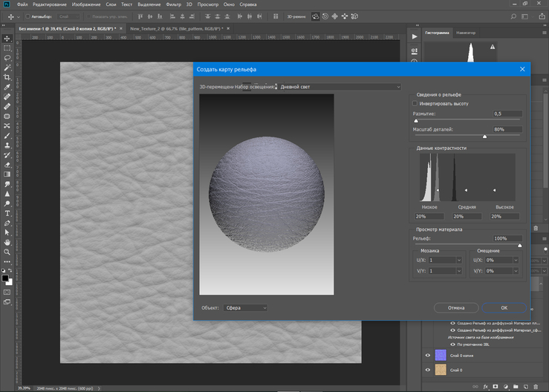Select the Crop tool

(7, 77)
